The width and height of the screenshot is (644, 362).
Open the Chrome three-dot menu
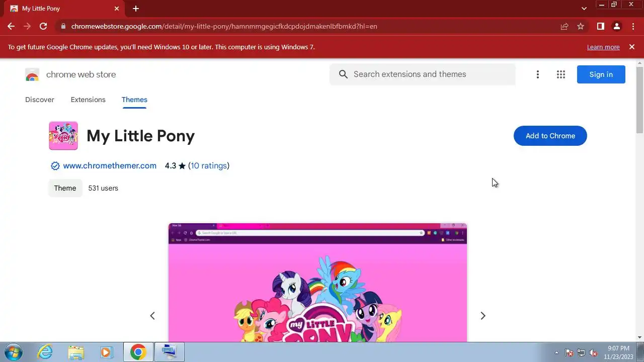(x=633, y=26)
